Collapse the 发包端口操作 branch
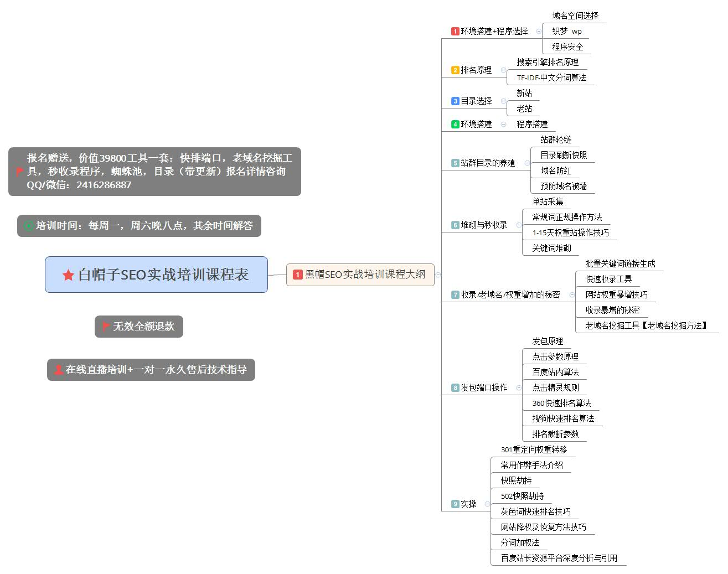This screenshot has width=728, height=574. [x=518, y=388]
